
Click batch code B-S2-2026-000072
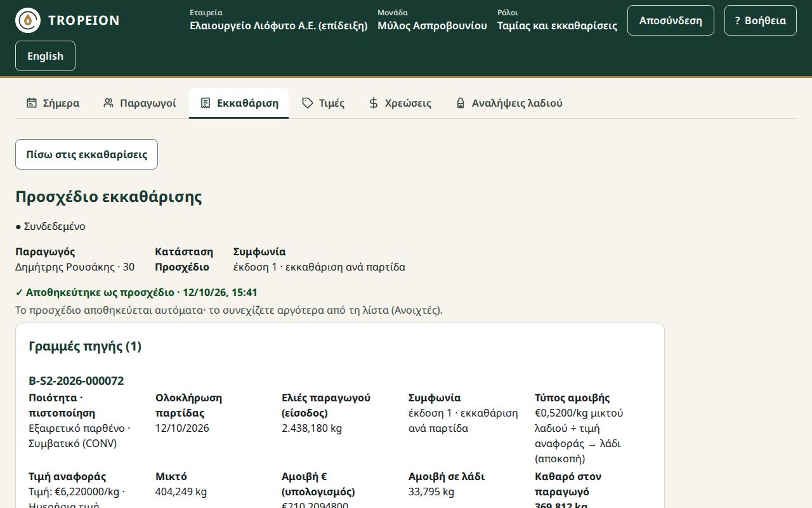76,381
